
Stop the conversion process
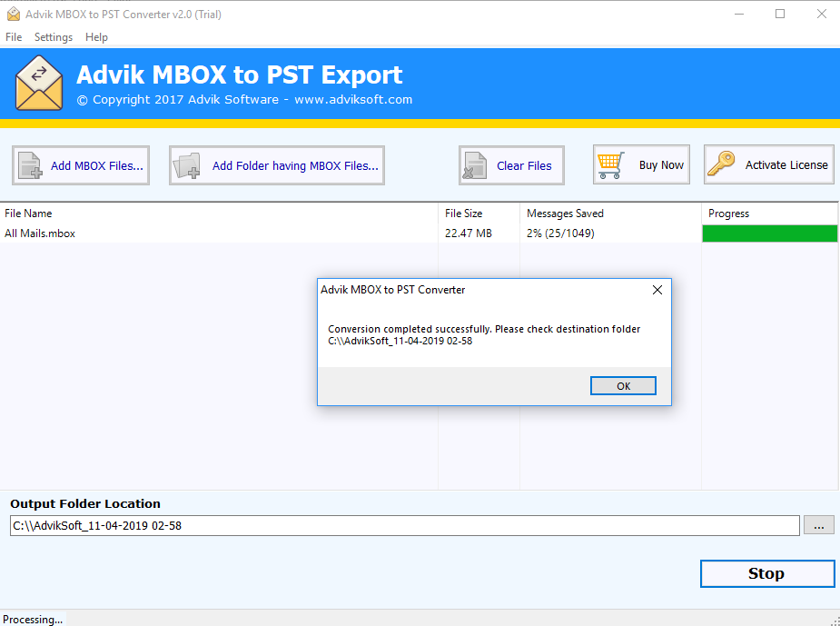(767, 573)
